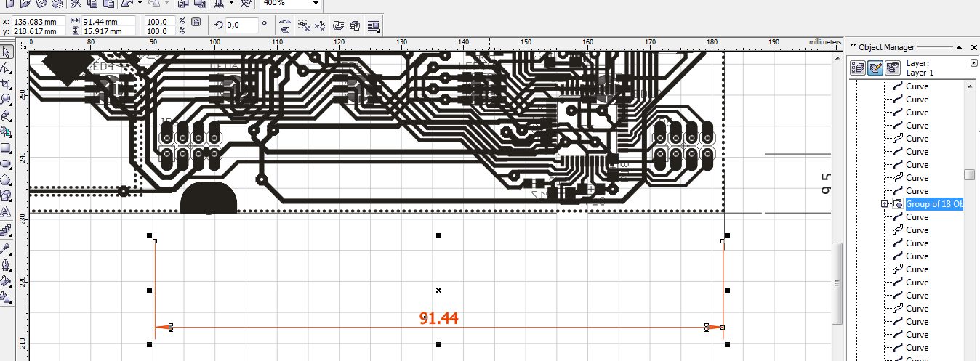Click the Layer Manager View button
Viewport: 980px width, 361px height.
893,68
